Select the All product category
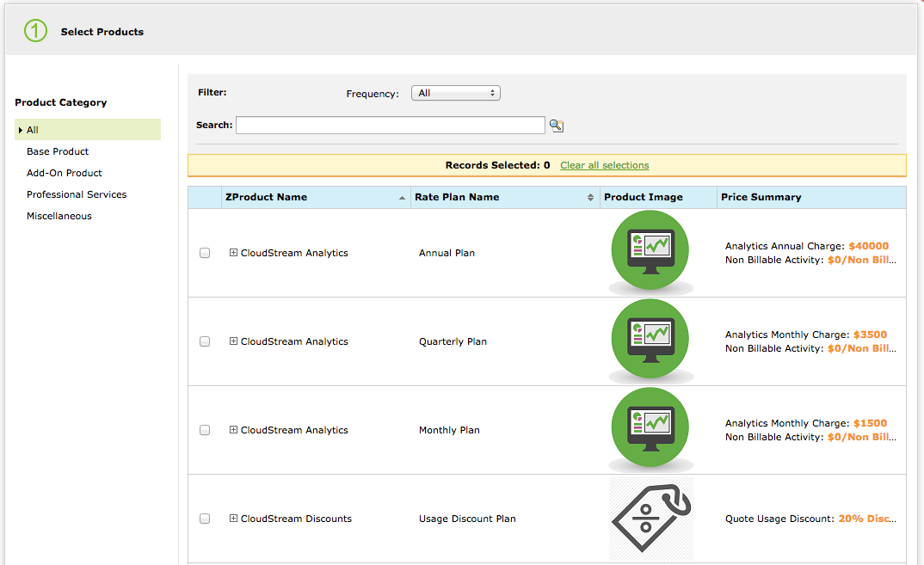The width and height of the screenshot is (924, 565). [x=88, y=130]
